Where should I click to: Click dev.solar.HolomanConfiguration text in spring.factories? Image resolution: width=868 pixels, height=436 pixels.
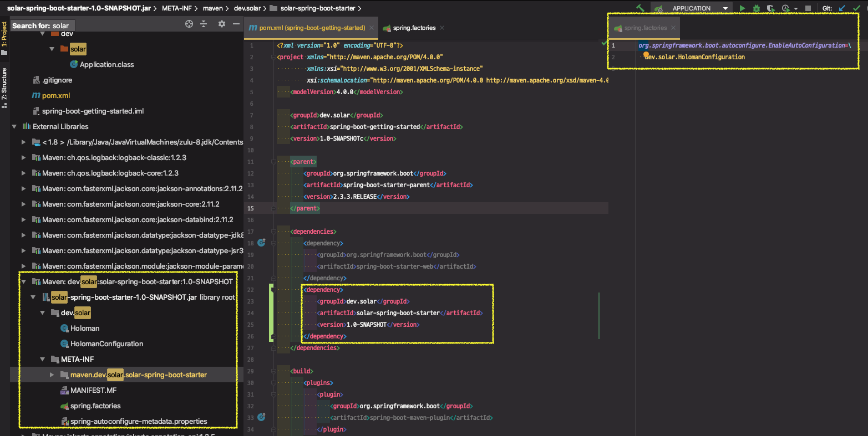pos(694,57)
